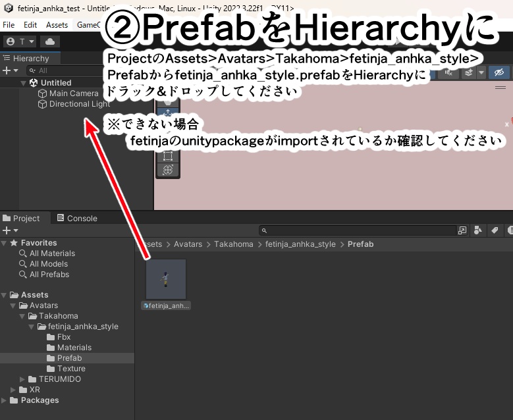Viewport: 513px width, 420px height.
Task: Expand the Packages section
Action: pos(4,400)
